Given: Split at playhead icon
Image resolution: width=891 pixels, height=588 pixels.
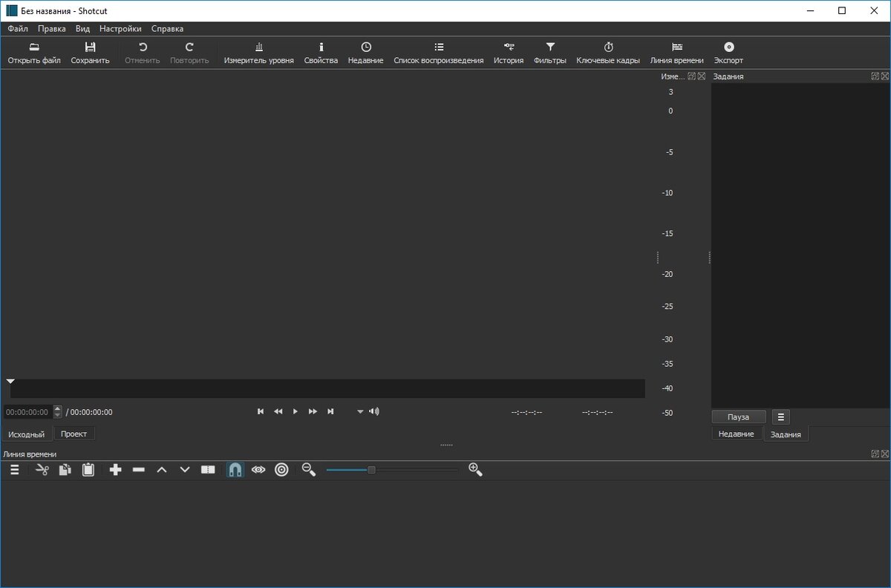Looking at the screenshot, I should [x=208, y=470].
